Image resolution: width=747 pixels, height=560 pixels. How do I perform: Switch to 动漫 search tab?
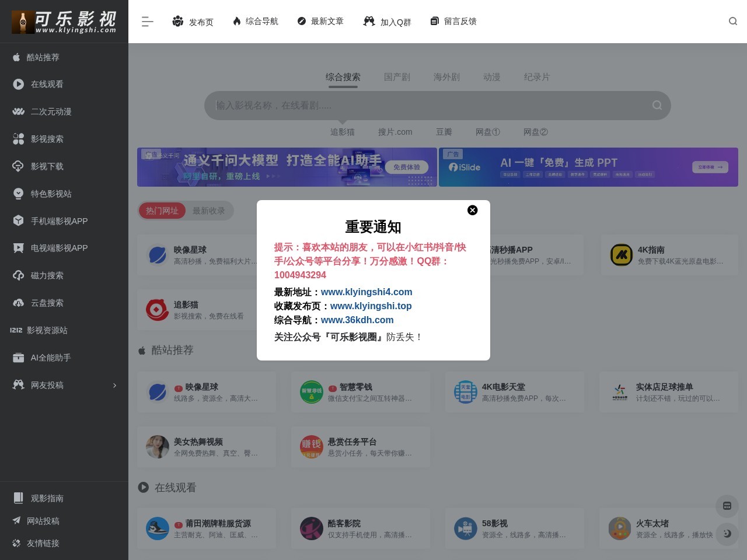492,77
